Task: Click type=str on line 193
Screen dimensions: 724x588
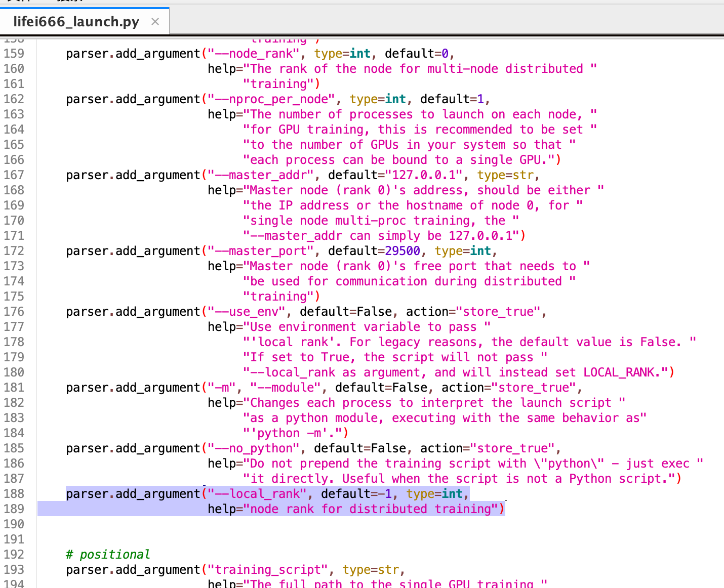Action: (x=371, y=570)
